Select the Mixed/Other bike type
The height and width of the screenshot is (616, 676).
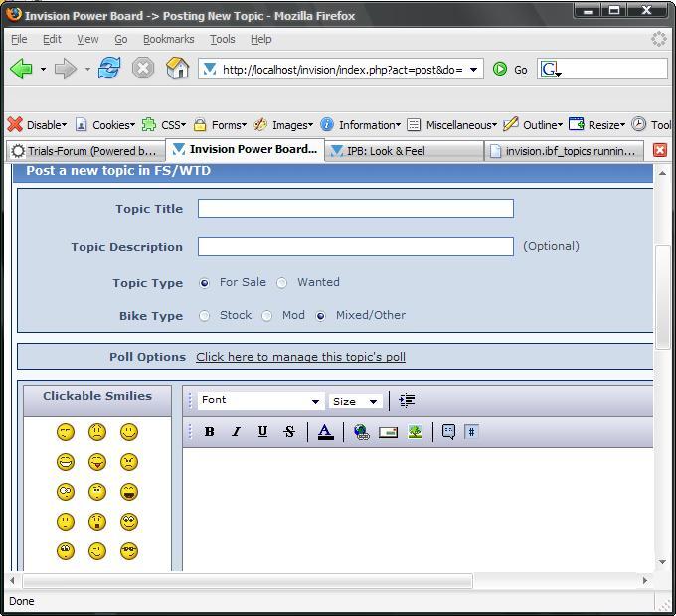click(321, 316)
